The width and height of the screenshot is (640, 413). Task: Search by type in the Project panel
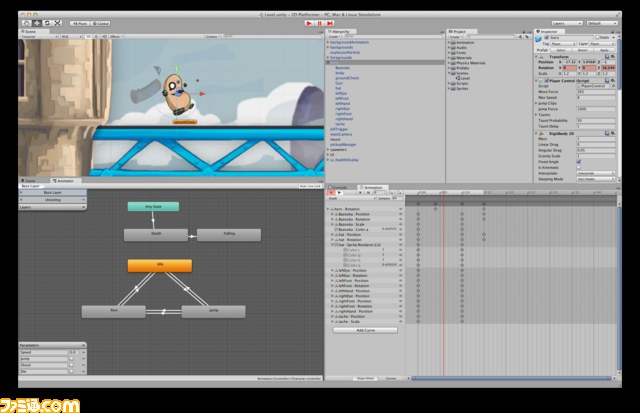point(520,37)
